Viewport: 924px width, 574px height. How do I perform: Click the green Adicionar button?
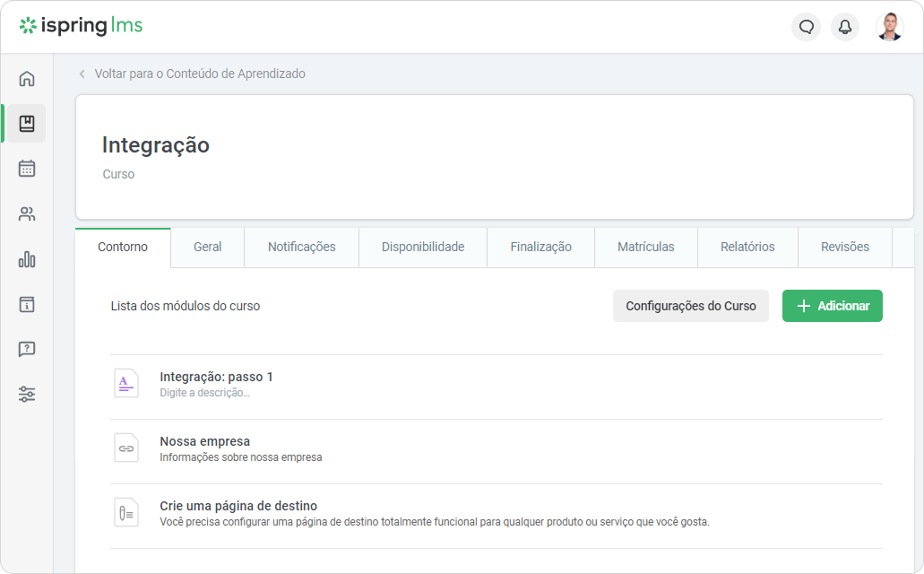[x=832, y=306]
